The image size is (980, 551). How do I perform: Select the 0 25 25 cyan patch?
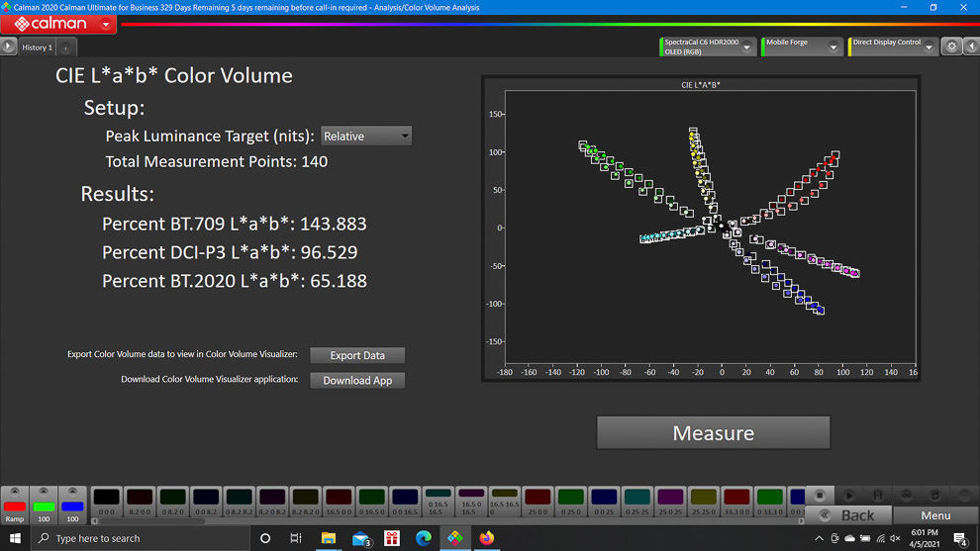637,501
